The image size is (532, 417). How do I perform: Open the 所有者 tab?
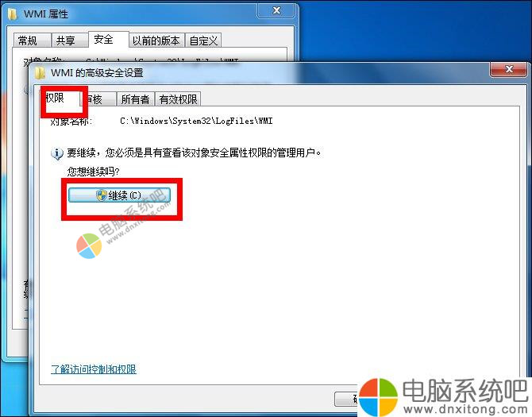135,99
